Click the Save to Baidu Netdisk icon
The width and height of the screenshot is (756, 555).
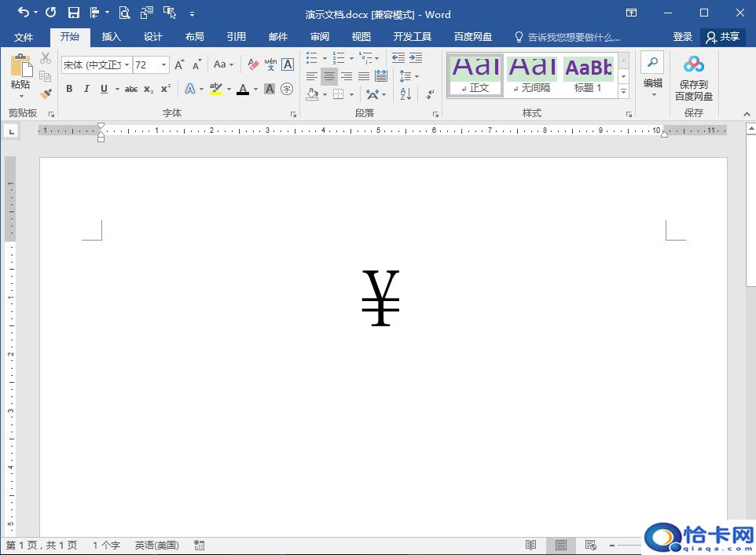coord(693,65)
